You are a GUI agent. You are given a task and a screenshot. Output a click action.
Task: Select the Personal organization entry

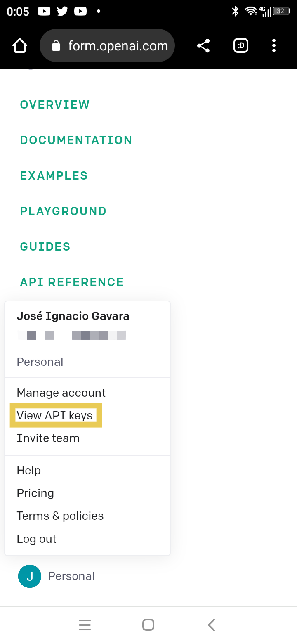(40, 362)
